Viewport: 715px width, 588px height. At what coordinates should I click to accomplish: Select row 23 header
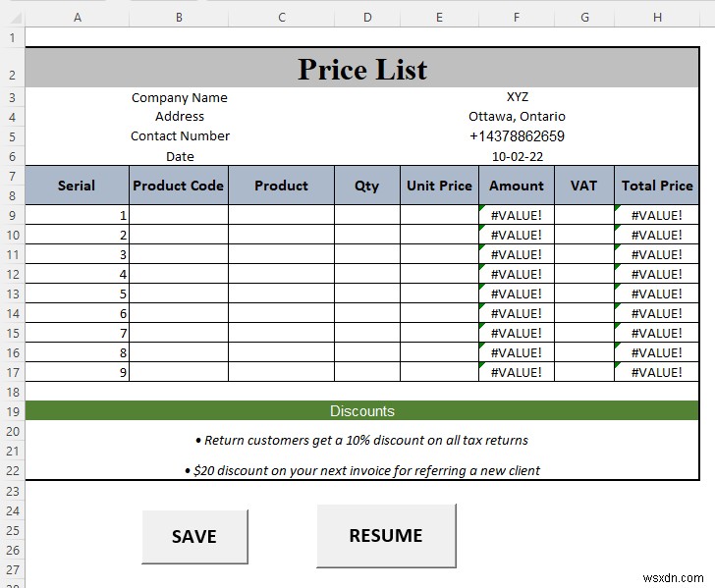pos(13,492)
